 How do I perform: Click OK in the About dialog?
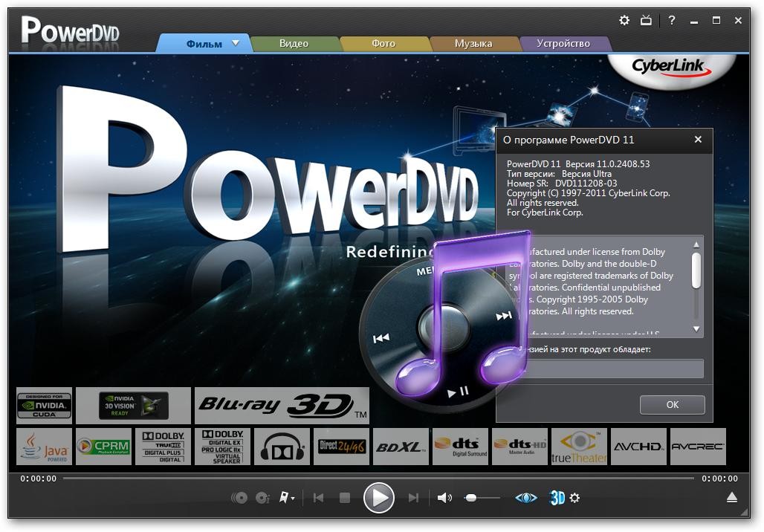[673, 405]
